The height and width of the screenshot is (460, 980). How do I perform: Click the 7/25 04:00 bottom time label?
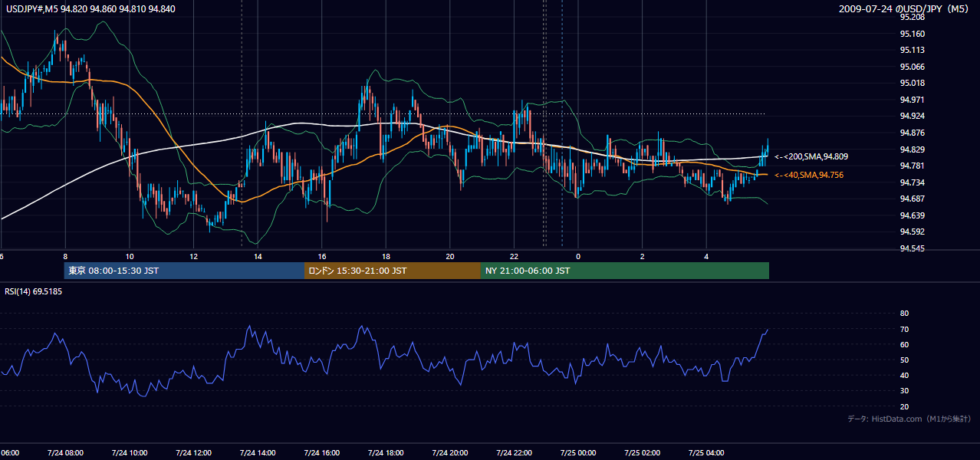[x=706, y=453]
